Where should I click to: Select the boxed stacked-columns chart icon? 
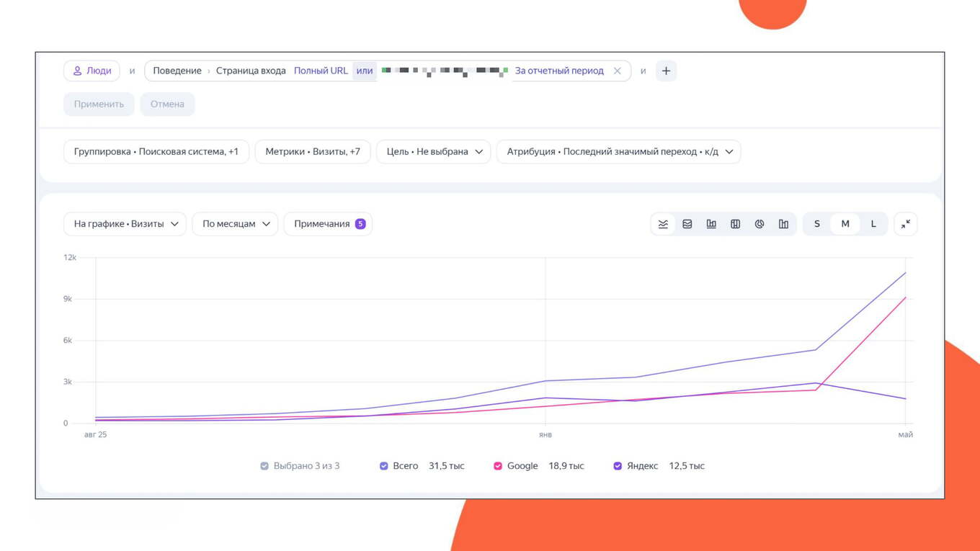[735, 224]
